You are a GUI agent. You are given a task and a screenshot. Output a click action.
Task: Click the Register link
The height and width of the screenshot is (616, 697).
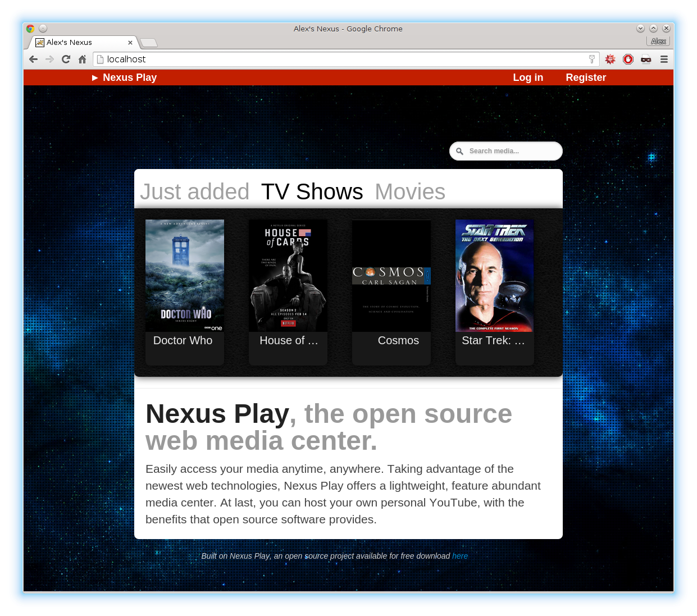click(586, 77)
